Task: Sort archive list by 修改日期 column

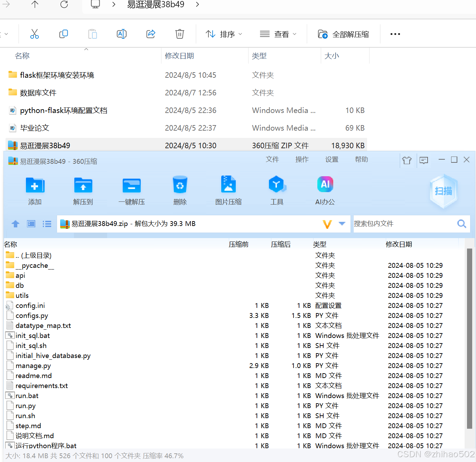Action: click(x=399, y=244)
